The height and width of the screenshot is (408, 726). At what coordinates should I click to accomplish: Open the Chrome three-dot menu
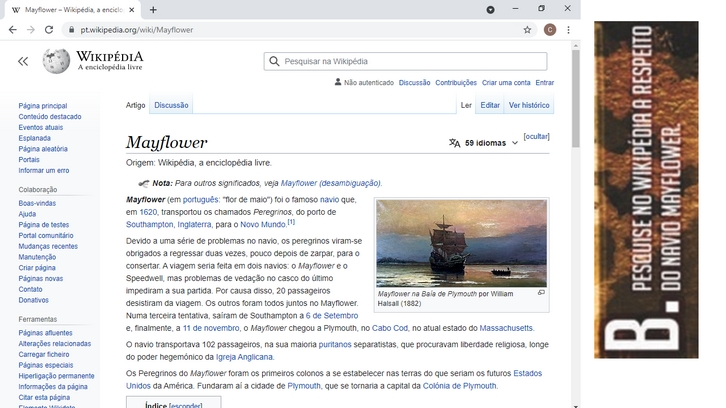click(568, 30)
